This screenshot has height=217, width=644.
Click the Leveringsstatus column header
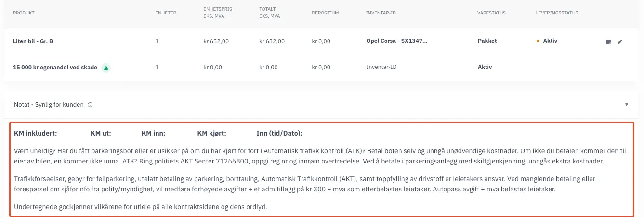557,13
